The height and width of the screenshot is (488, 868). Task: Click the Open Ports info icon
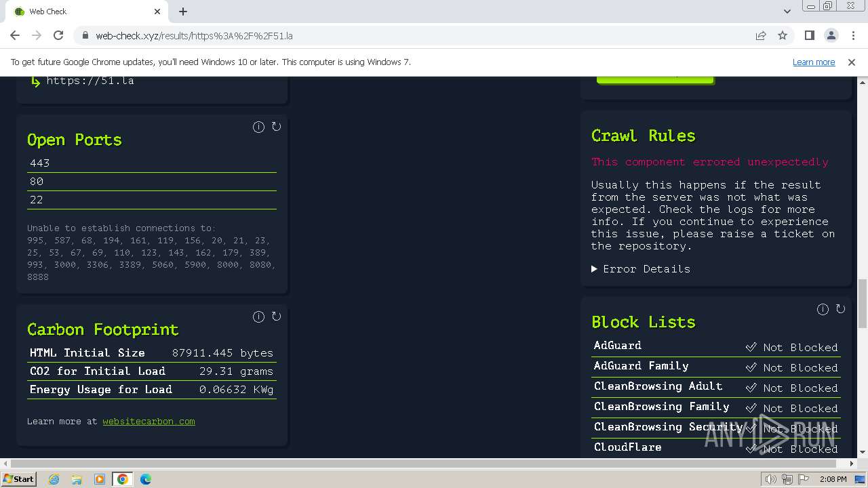pos(258,127)
